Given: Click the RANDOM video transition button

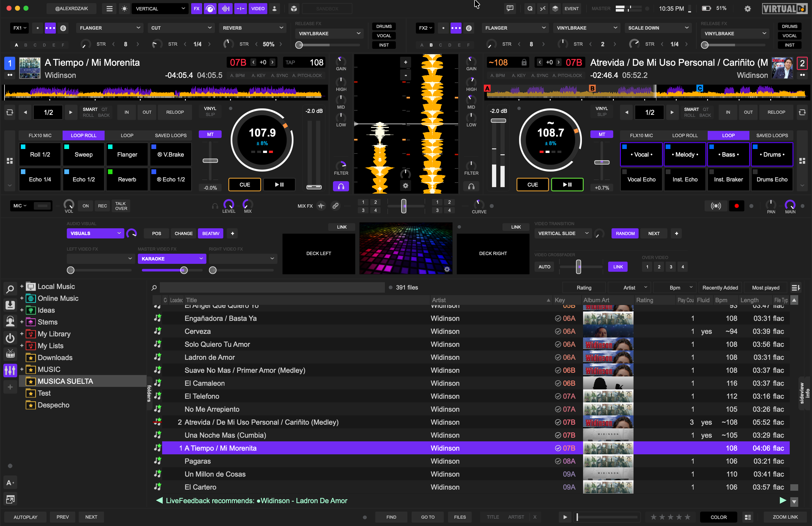Looking at the screenshot, I should pos(625,234).
